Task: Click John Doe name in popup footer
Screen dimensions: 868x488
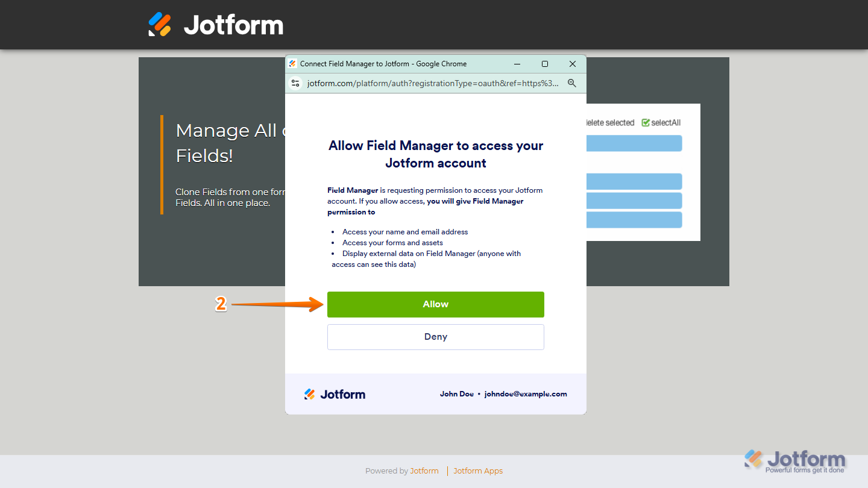Action: [457, 394]
